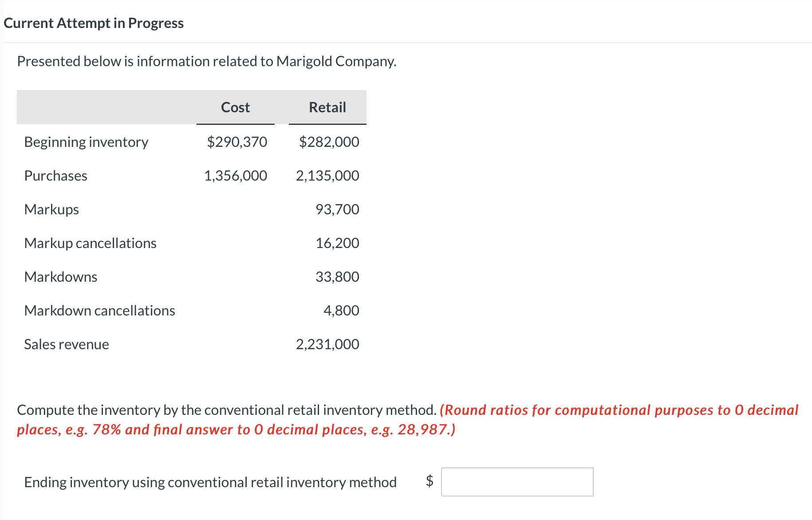The width and height of the screenshot is (812, 520).
Task: Click the $290,370 beginning inventory cost value
Action: (x=237, y=142)
